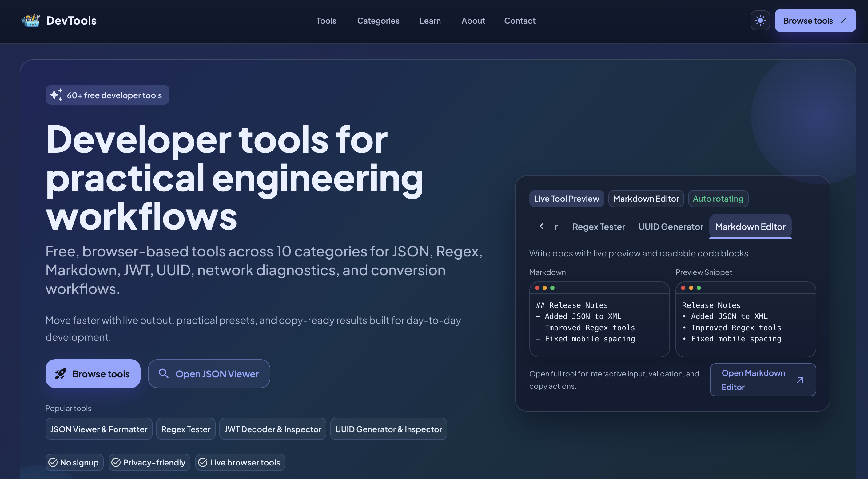This screenshot has height=479, width=868.
Task: Click the green dot in Preview Snippet window
Action: [x=699, y=288]
